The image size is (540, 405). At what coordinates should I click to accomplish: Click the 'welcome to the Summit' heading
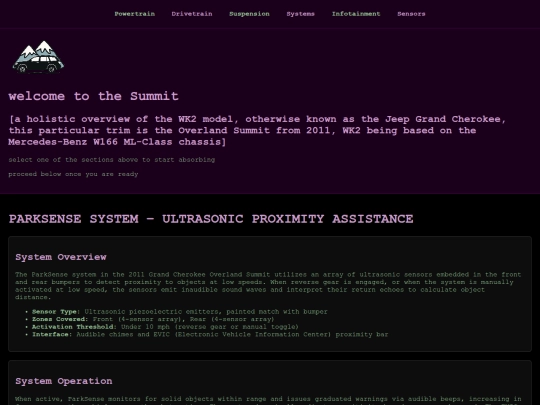point(93,96)
